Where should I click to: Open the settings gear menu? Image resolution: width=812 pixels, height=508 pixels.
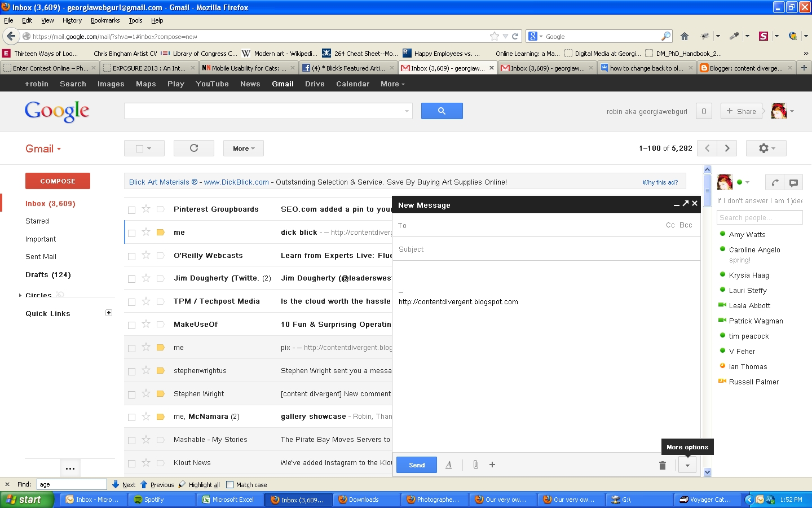point(766,148)
